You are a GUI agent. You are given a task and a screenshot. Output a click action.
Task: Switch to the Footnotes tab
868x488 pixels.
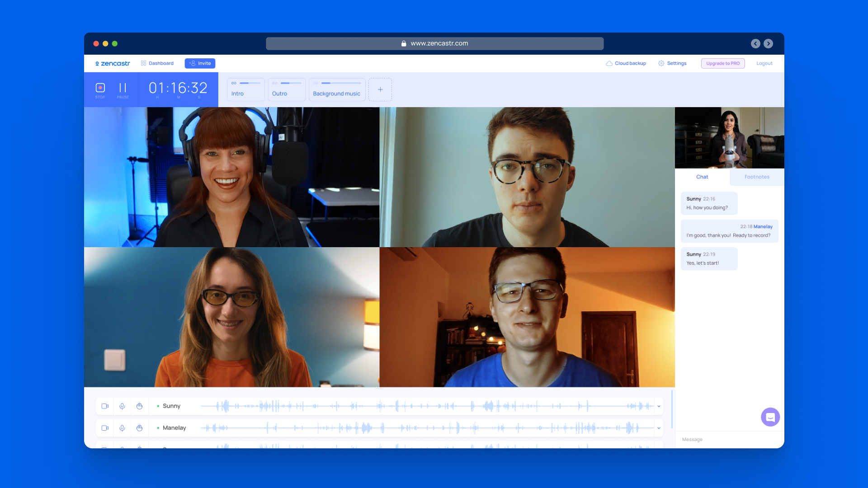coord(756,177)
